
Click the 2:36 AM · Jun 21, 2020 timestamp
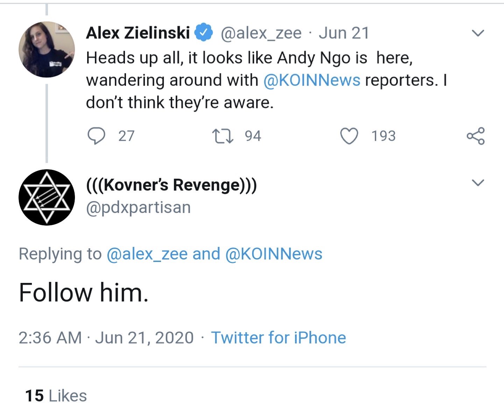(x=106, y=338)
